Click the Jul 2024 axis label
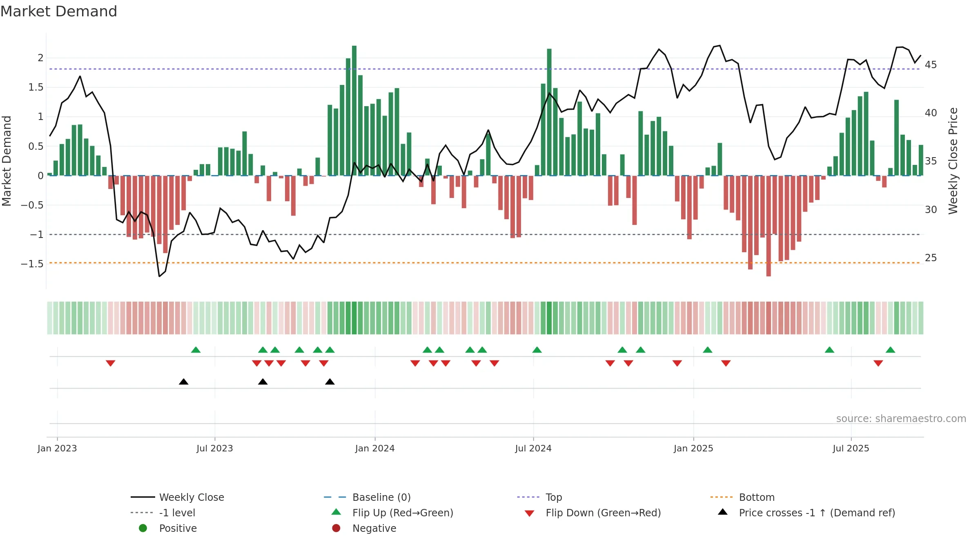 tap(533, 448)
